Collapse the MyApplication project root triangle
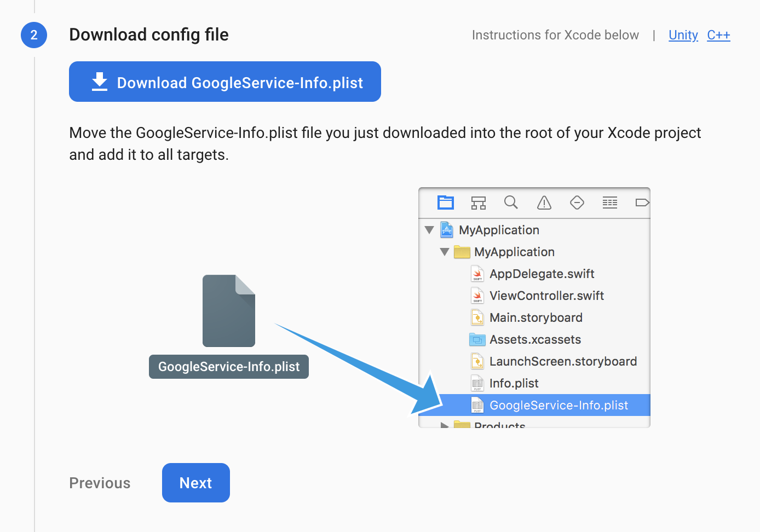Screen dimensions: 760x532 429,230
